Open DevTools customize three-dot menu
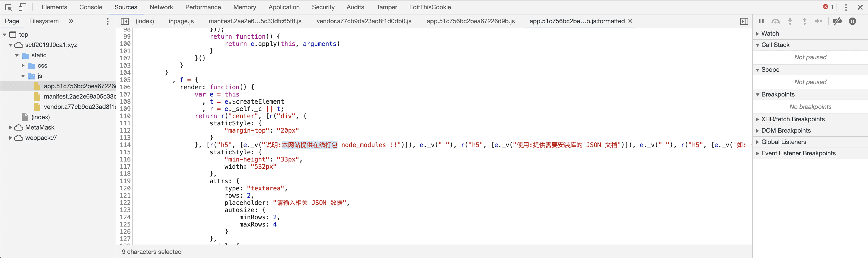 [x=846, y=7]
